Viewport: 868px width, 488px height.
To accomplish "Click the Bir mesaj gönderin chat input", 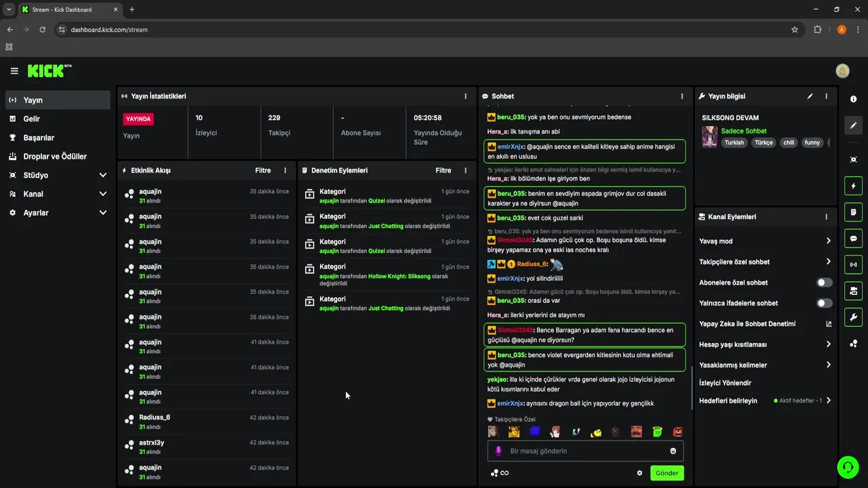I will click(x=585, y=451).
